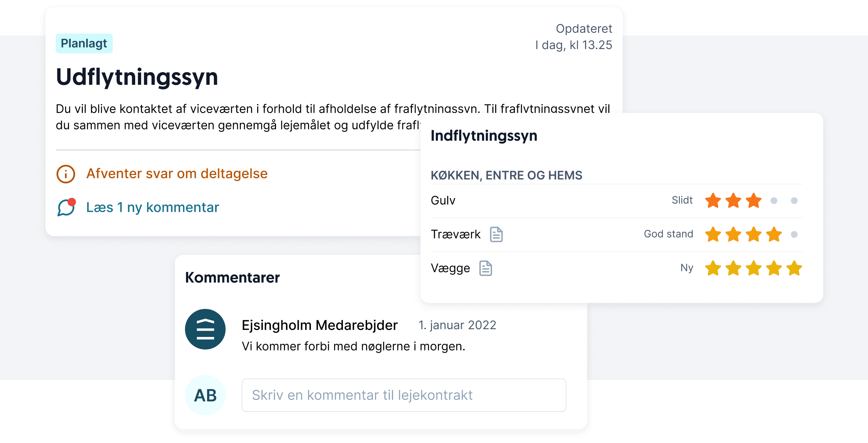868x443 pixels.
Task: Click the KØKKEN, ENTRE OG HEMS section header
Action: [506, 175]
